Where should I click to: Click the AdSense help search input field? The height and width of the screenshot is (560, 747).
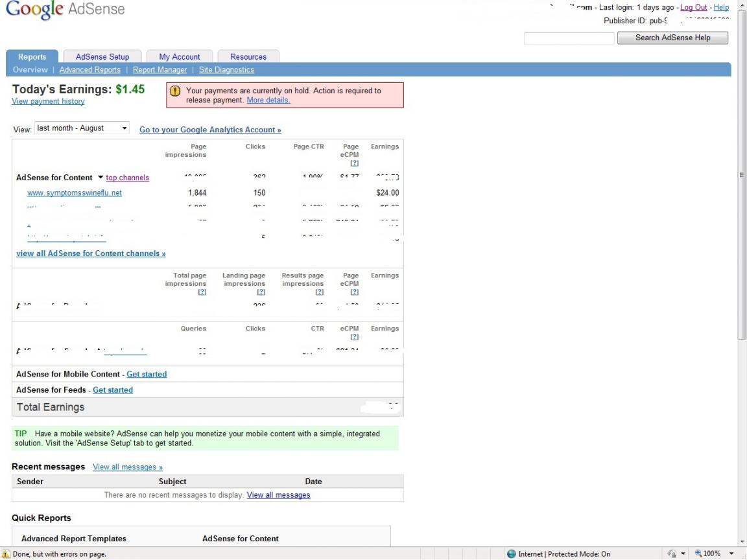[569, 38]
